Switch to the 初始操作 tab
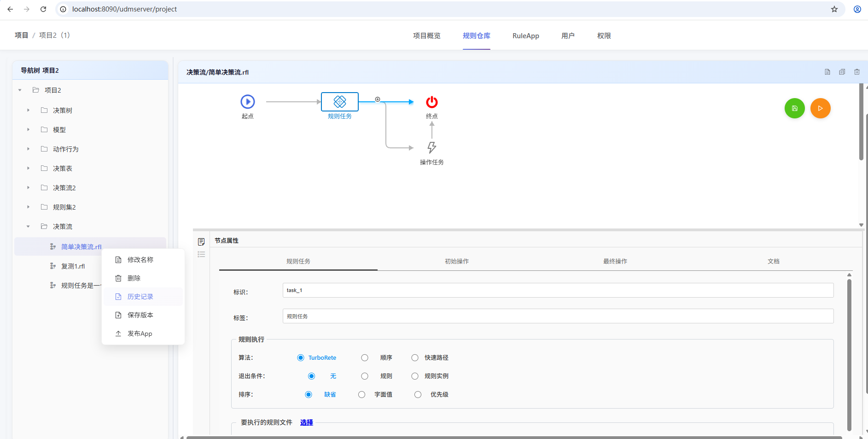 [456, 261]
